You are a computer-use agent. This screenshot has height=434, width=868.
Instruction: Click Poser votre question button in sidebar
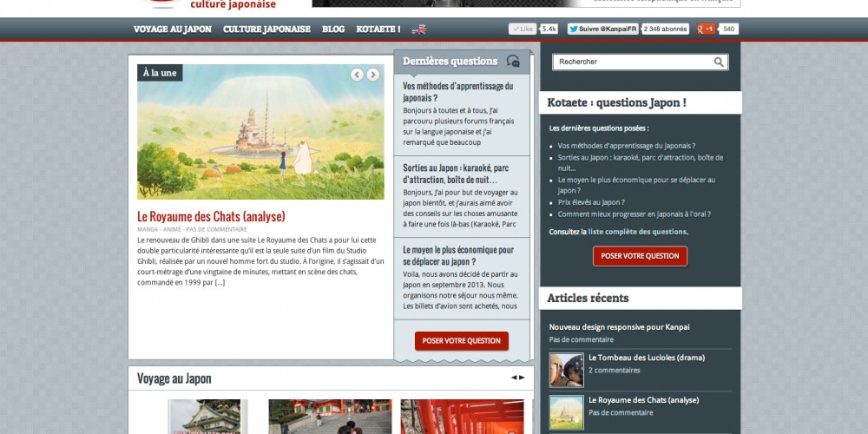640,256
